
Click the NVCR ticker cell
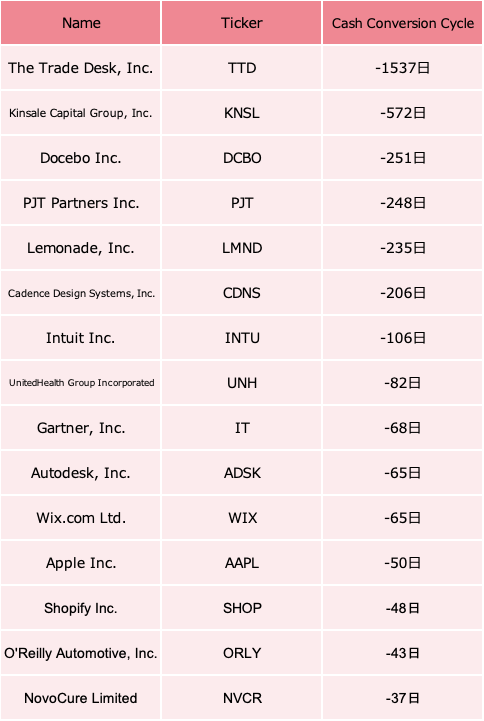point(241,698)
